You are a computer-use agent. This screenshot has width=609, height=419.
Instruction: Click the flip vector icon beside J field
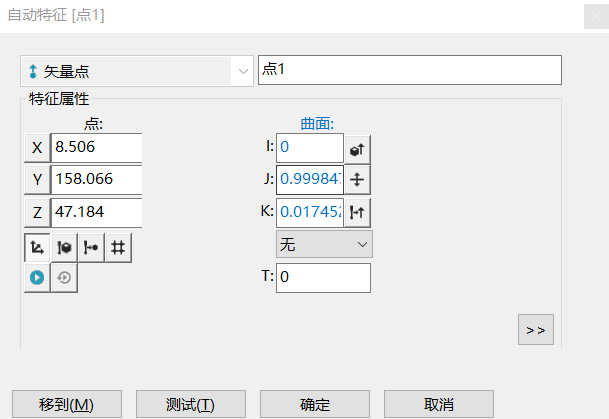click(x=358, y=179)
